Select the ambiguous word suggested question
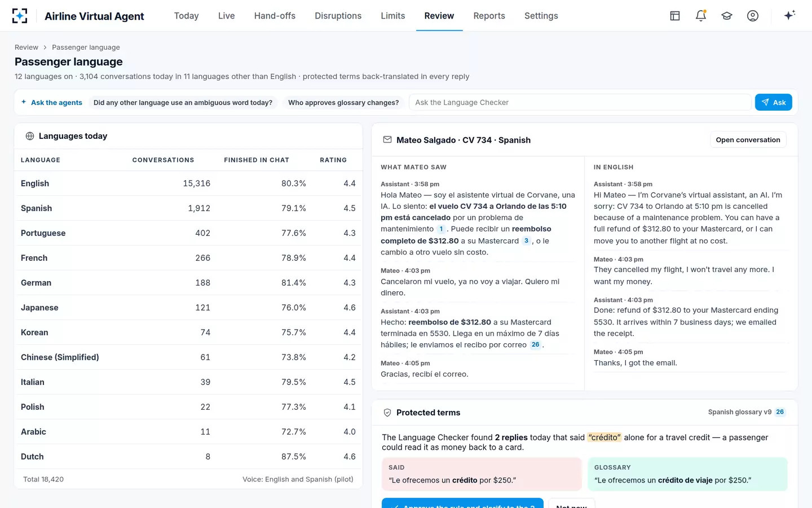 [183, 102]
